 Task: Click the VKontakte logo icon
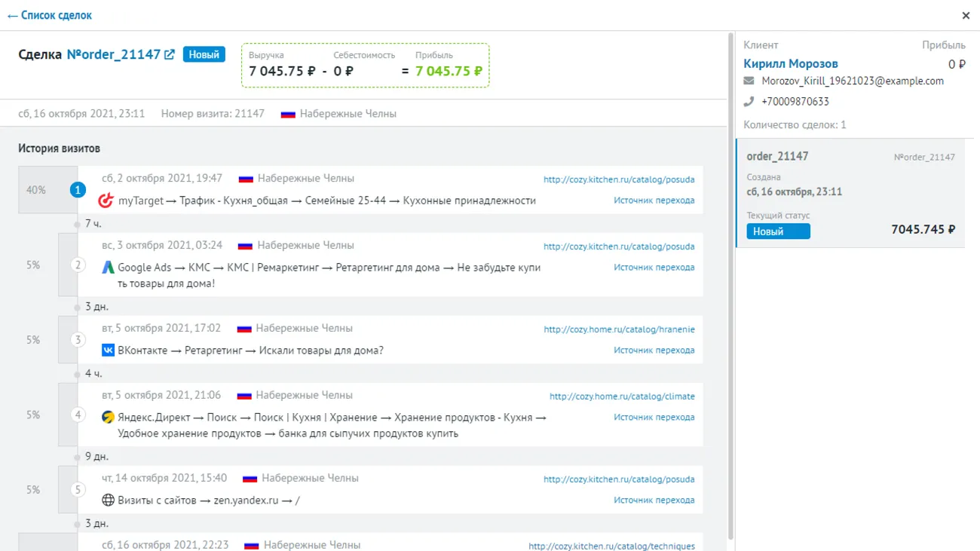(x=108, y=350)
